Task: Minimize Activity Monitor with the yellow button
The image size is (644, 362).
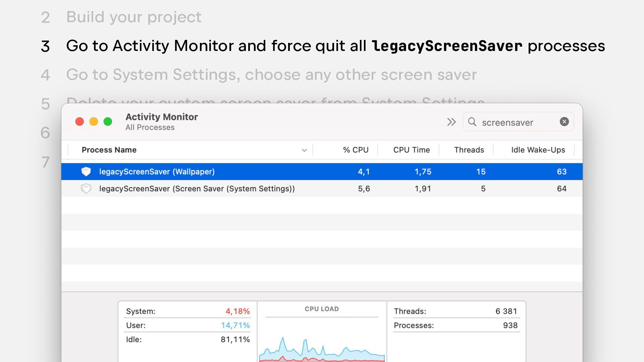Action: pyautogui.click(x=94, y=121)
